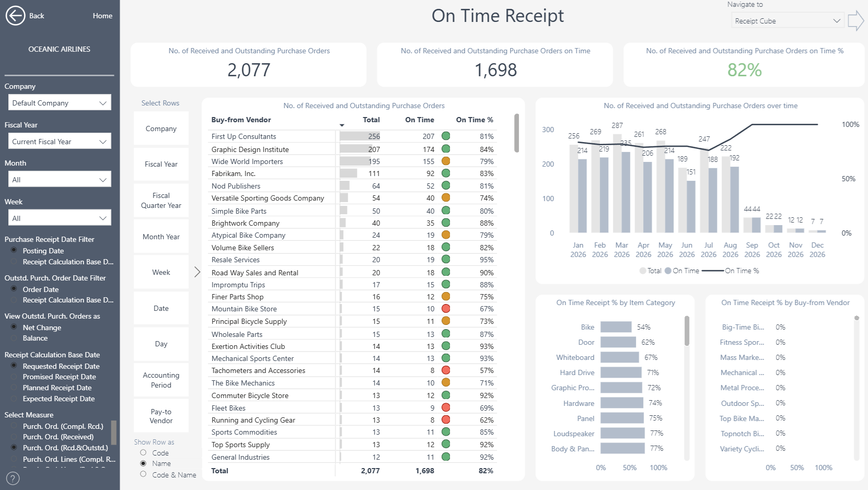
Task: Click the orange status dot for Wide World Importers
Action: point(446,161)
